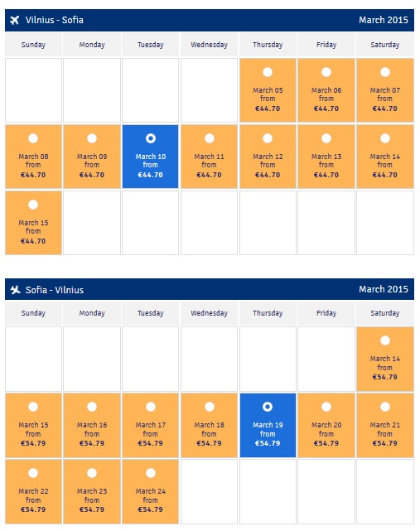Click the landing airplane icon beside Sofia - Vilnius
420x531 pixels.
click(x=15, y=290)
